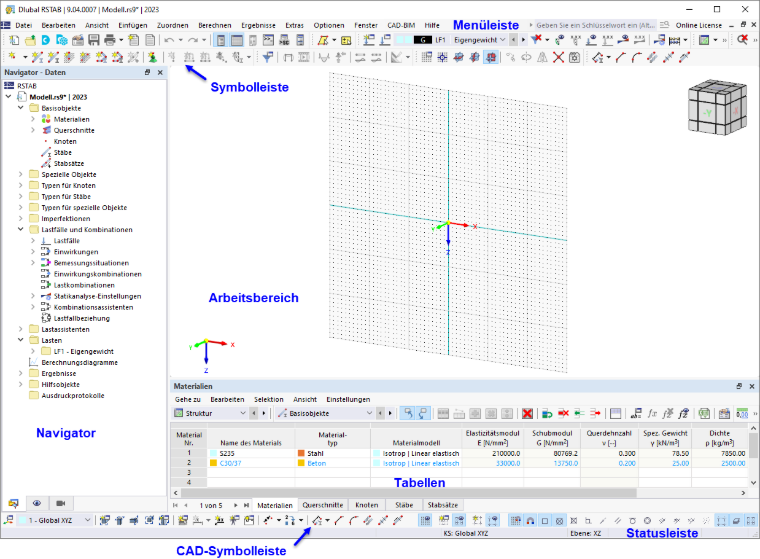Expand the Spezielle Objekte folder
Screen dimensions: 760x559
coord(21,174)
